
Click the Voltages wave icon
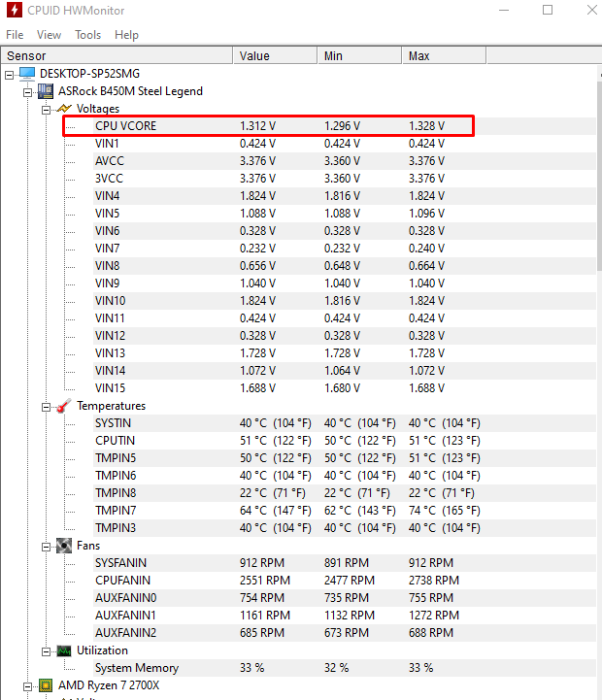[x=64, y=109]
